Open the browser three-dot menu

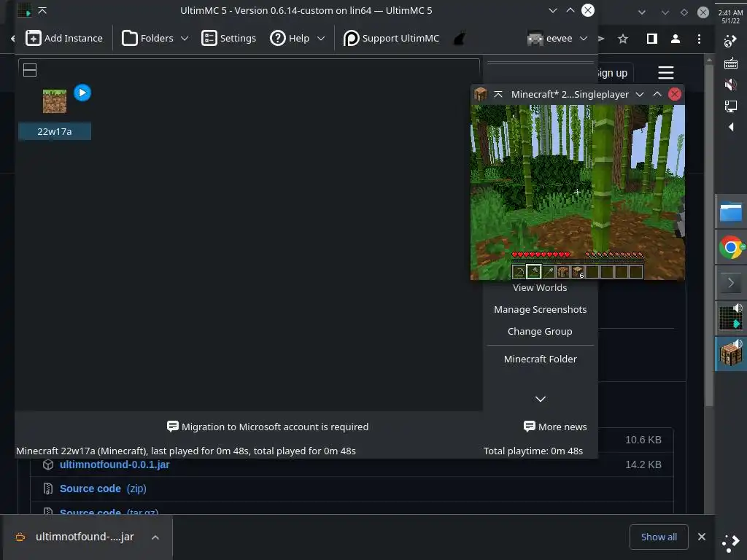pos(699,39)
